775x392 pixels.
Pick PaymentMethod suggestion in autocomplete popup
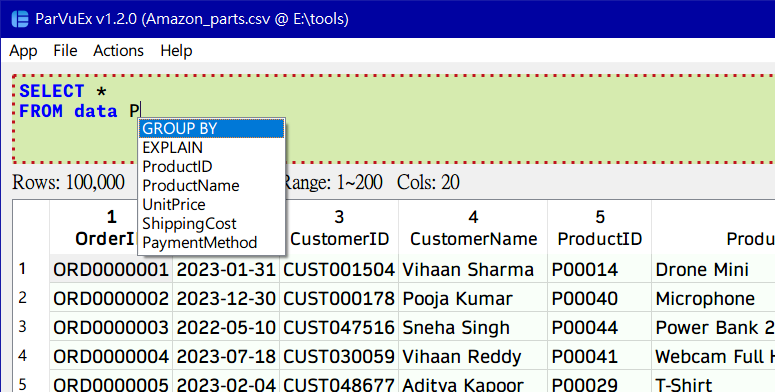(212, 243)
